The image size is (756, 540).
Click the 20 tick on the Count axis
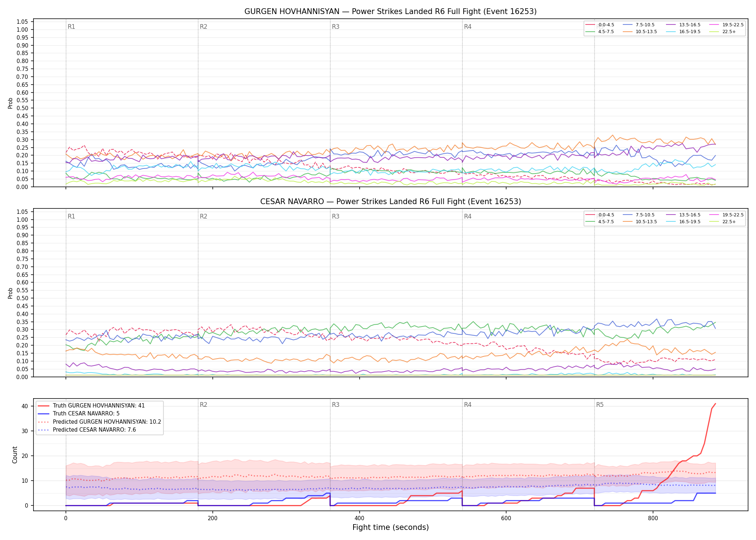click(24, 456)
